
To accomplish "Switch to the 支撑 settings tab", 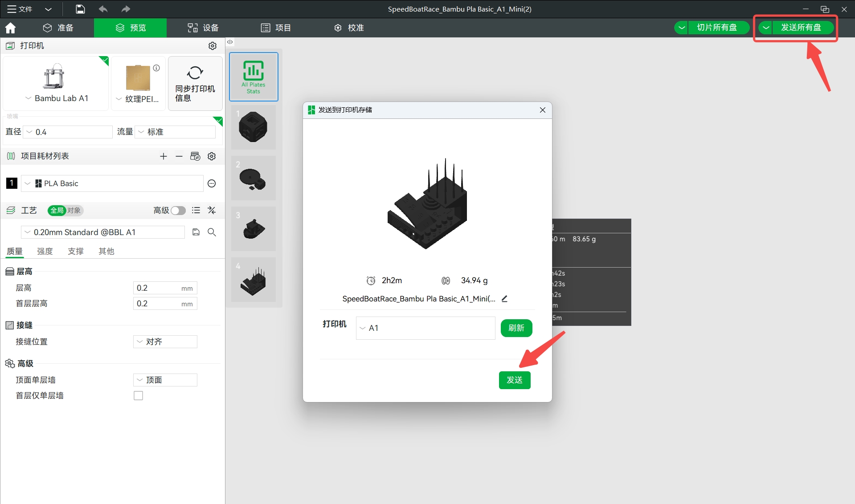I will (76, 252).
